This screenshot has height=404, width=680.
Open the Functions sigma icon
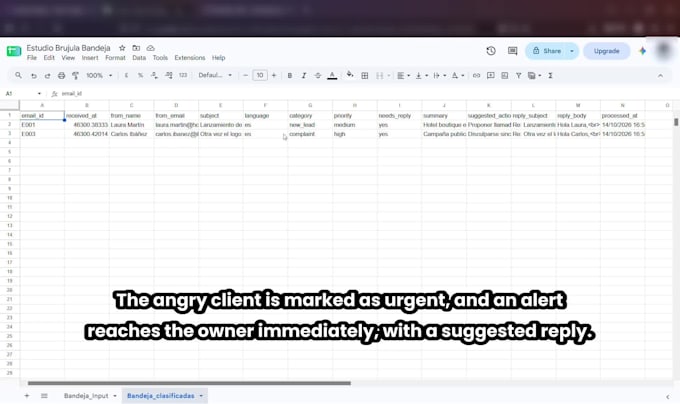550,75
